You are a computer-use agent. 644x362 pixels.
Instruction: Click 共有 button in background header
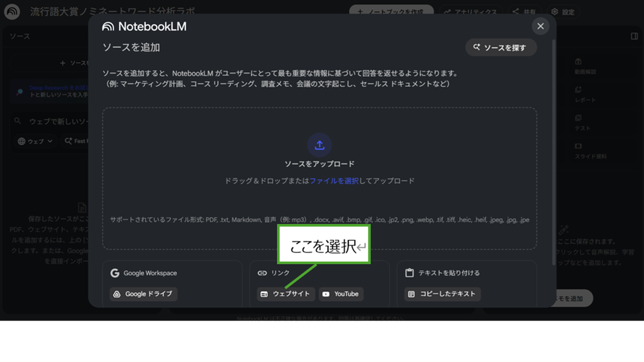525,12
